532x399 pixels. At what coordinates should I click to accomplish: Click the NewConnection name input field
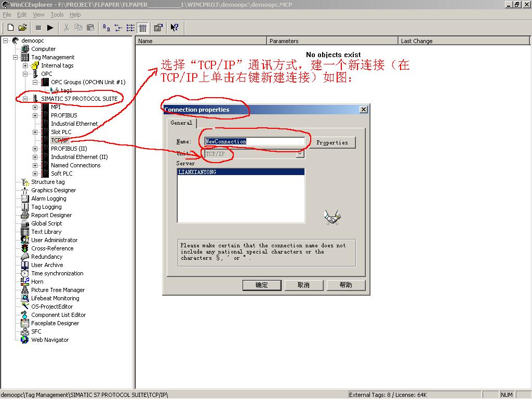click(255, 142)
